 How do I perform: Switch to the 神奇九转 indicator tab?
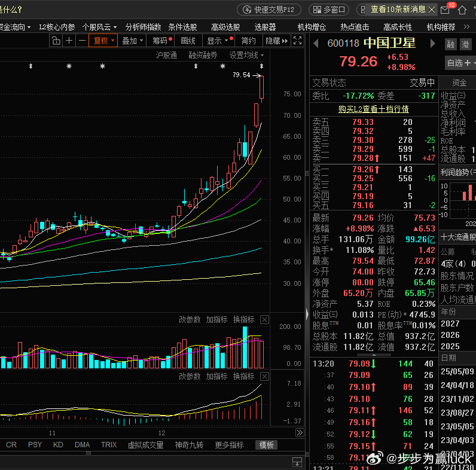click(x=189, y=445)
